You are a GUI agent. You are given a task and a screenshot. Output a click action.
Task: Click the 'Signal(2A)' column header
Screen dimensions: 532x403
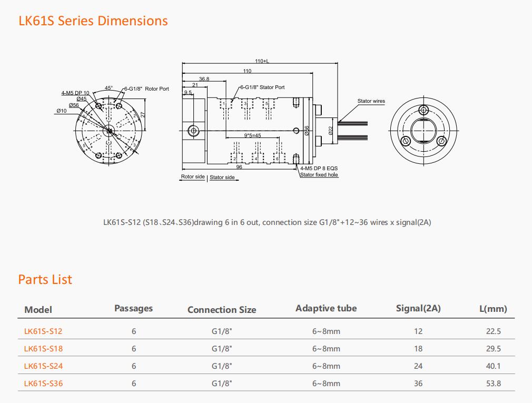click(418, 308)
